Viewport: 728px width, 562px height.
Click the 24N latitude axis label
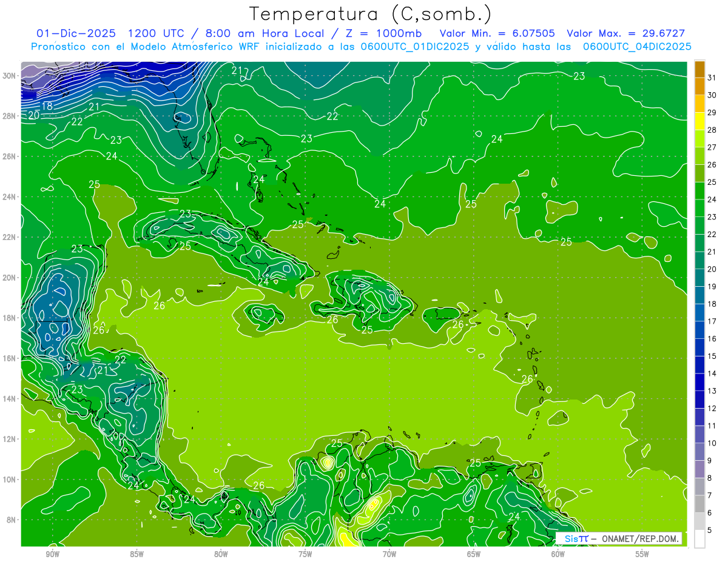coord(10,197)
